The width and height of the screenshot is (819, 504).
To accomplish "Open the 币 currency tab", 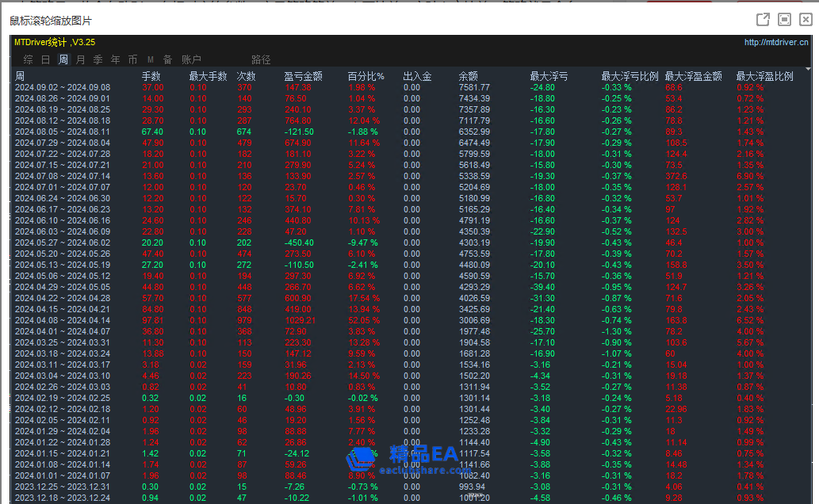I will pos(132,59).
